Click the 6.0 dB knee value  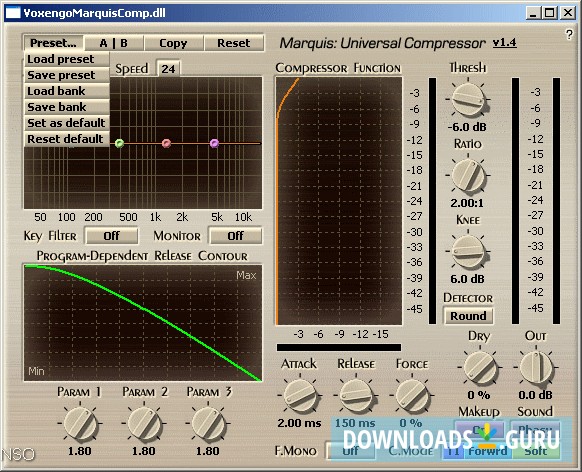click(467, 279)
